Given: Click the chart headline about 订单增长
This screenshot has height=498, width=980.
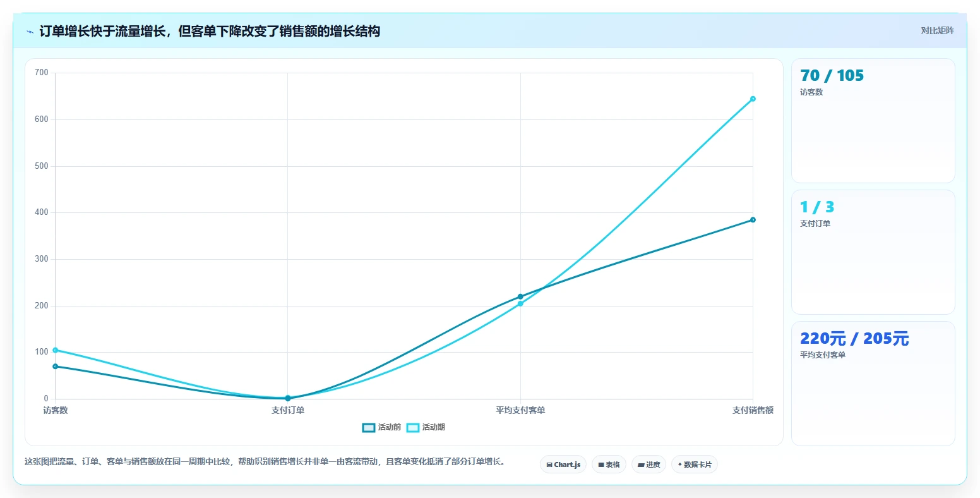Looking at the screenshot, I should [210, 32].
